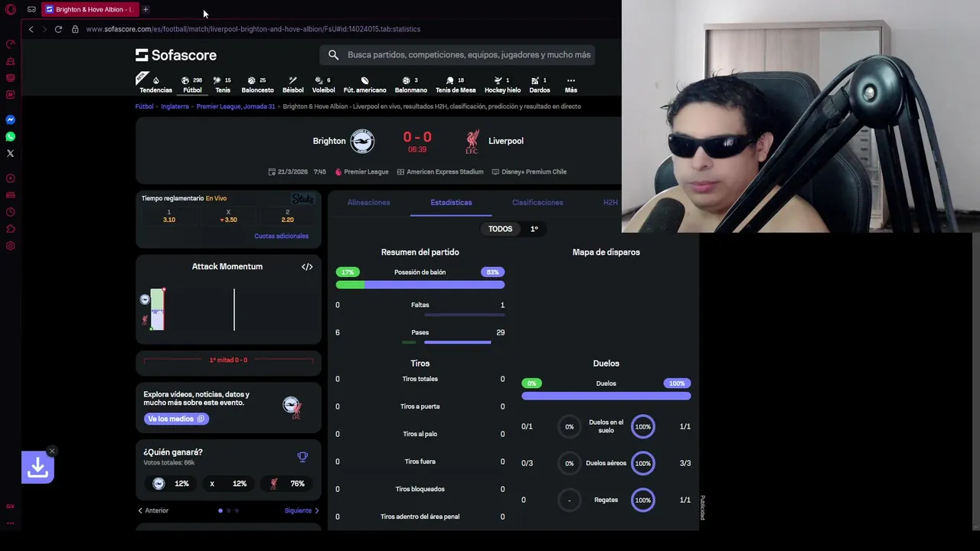
Task: Select second carousel dot
Action: pos(228,510)
